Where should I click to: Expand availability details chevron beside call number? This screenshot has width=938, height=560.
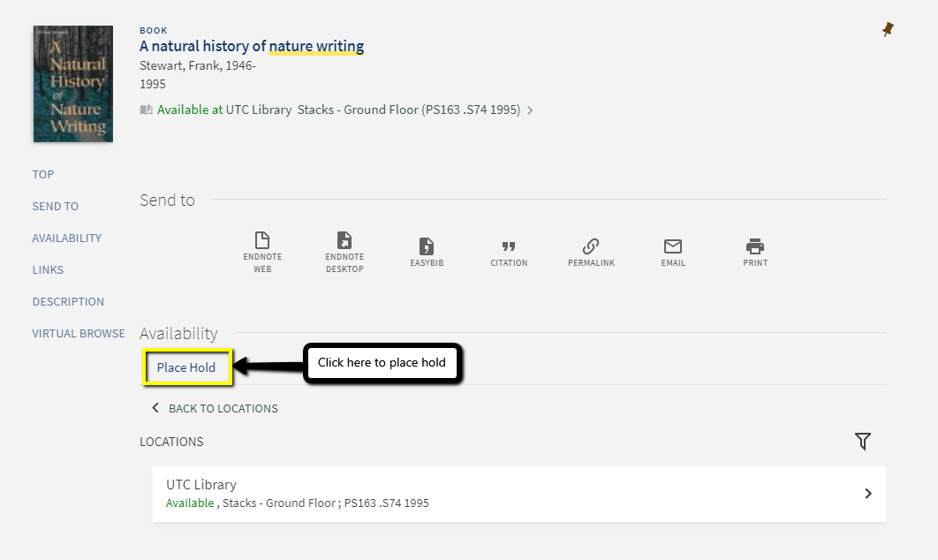tap(530, 110)
